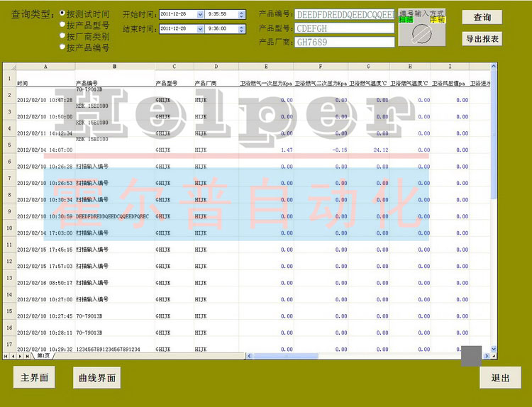Viewport: 532px width, 407px height.
Task: Open the 结束时间 date dropdown arrow
Action: tap(200, 29)
